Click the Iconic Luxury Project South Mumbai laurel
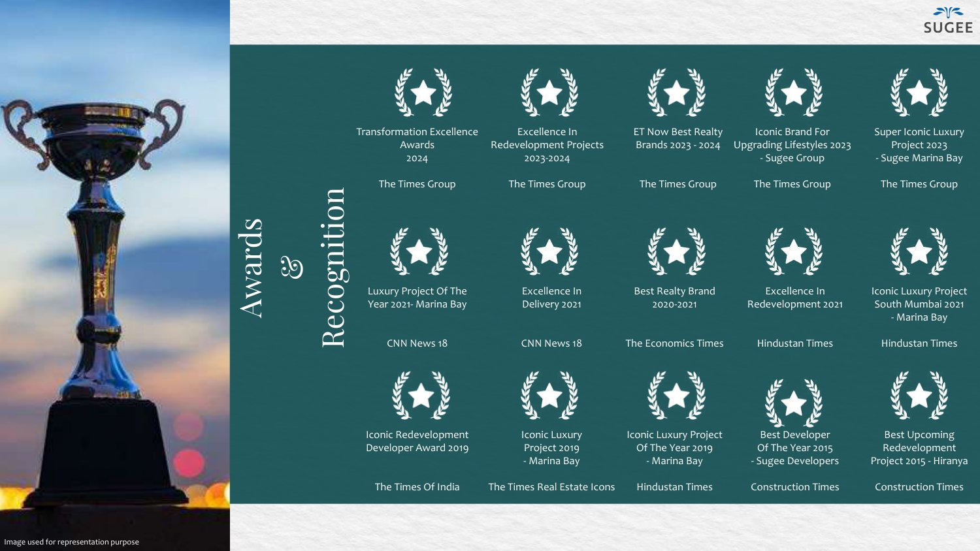The width and height of the screenshot is (980, 551). click(919, 251)
